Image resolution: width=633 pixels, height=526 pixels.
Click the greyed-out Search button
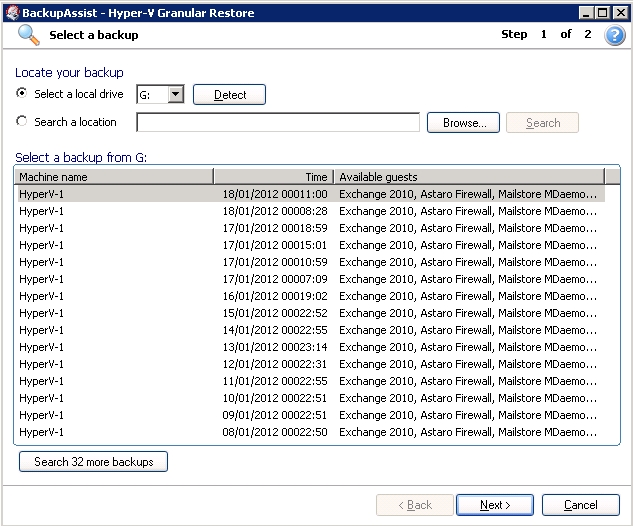[542, 122]
